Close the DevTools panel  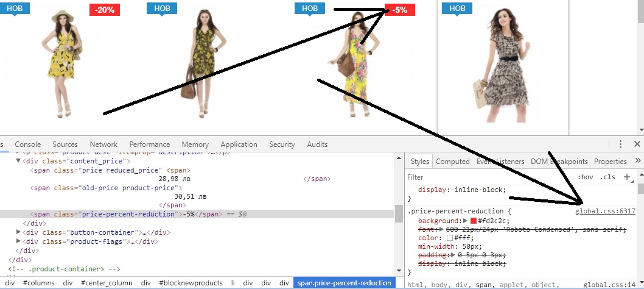pos(637,144)
